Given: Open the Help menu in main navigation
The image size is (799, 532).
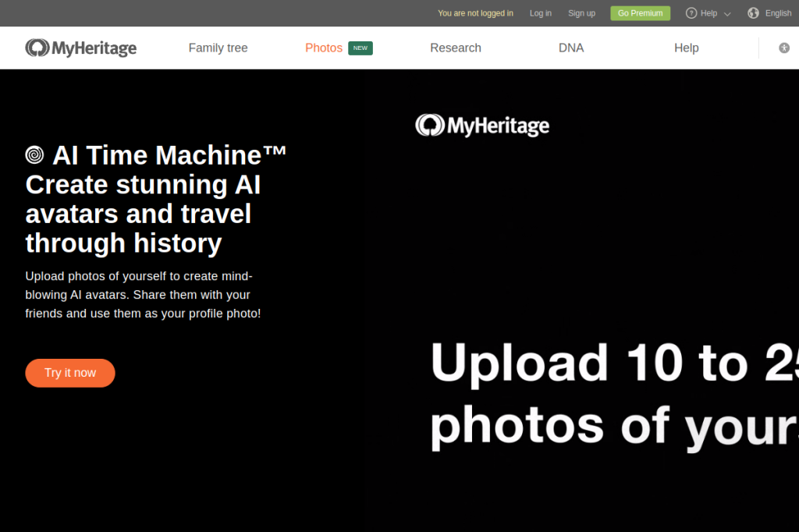Looking at the screenshot, I should coord(686,48).
